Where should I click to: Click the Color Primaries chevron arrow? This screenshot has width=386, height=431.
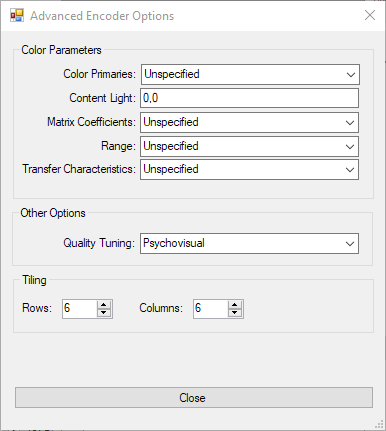tap(351, 75)
